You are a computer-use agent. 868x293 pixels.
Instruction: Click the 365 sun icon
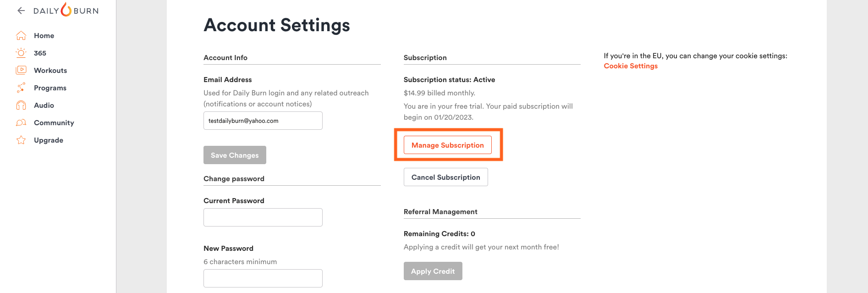[x=21, y=53]
